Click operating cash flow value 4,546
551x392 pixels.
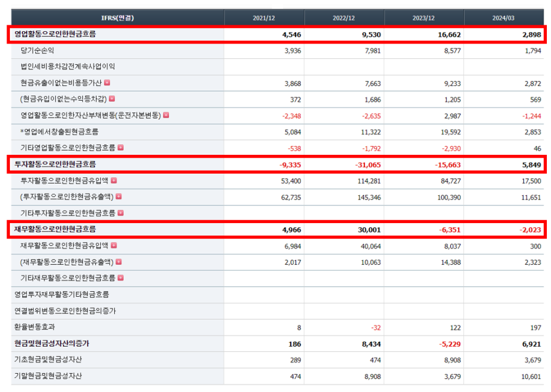click(x=291, y=34)
